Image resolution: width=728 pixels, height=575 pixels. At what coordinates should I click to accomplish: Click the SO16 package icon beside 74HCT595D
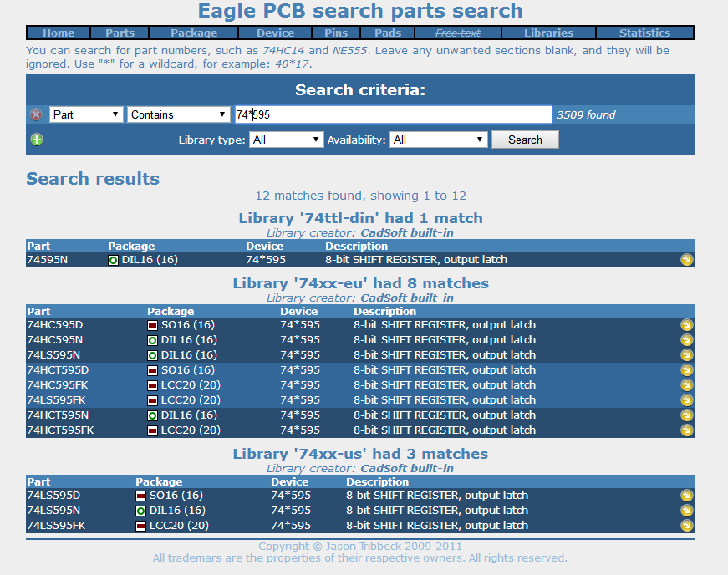coord(152,369)
